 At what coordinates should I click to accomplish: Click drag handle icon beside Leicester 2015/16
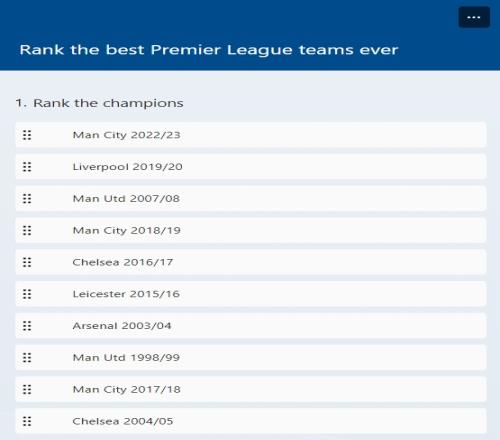tap(27, 294)
